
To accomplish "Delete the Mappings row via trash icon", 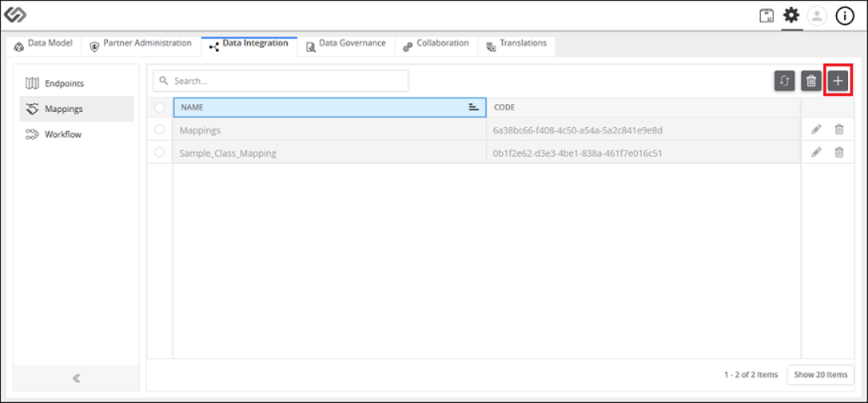I will [x=839, y=130].
